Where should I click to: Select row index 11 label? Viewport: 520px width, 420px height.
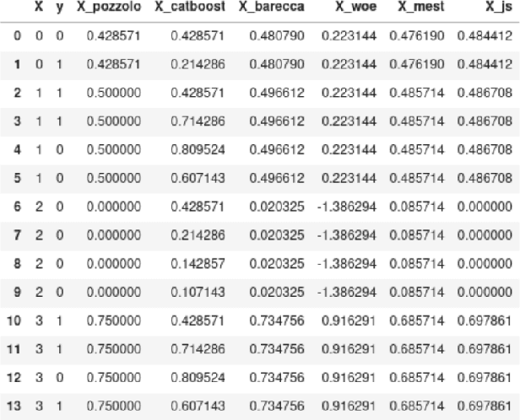[x=14, y=349]
